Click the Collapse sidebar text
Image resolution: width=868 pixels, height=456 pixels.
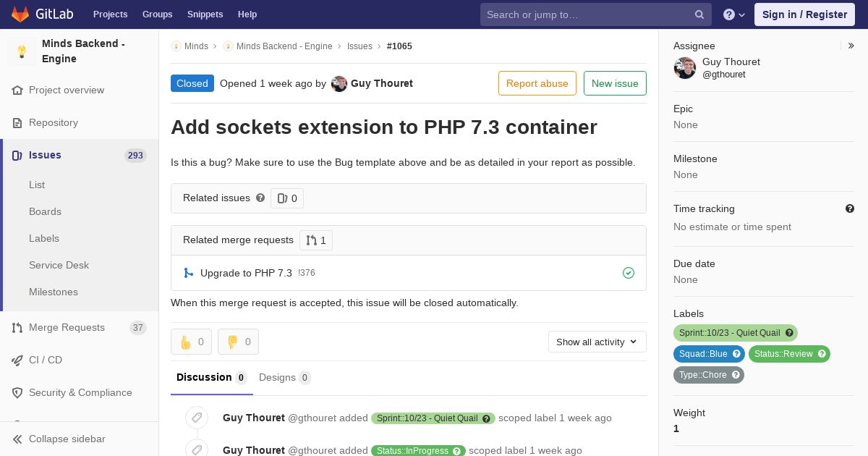tap(67, 439)
